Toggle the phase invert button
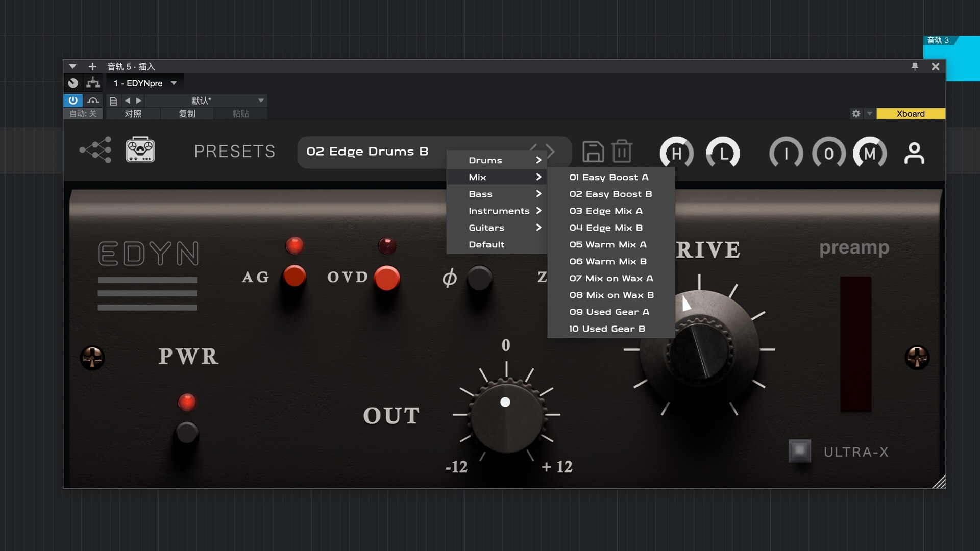Viewport: 980px width, 551px height. click(x=479, y=278)
